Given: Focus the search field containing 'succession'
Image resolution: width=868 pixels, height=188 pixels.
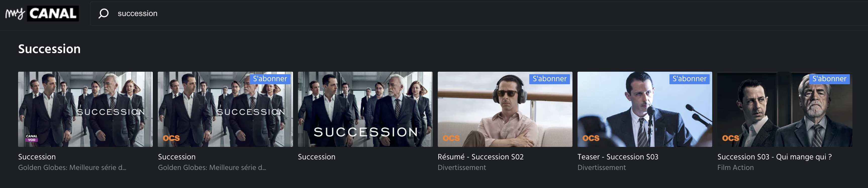Looking at the screenshot, I should click(478, 14).
